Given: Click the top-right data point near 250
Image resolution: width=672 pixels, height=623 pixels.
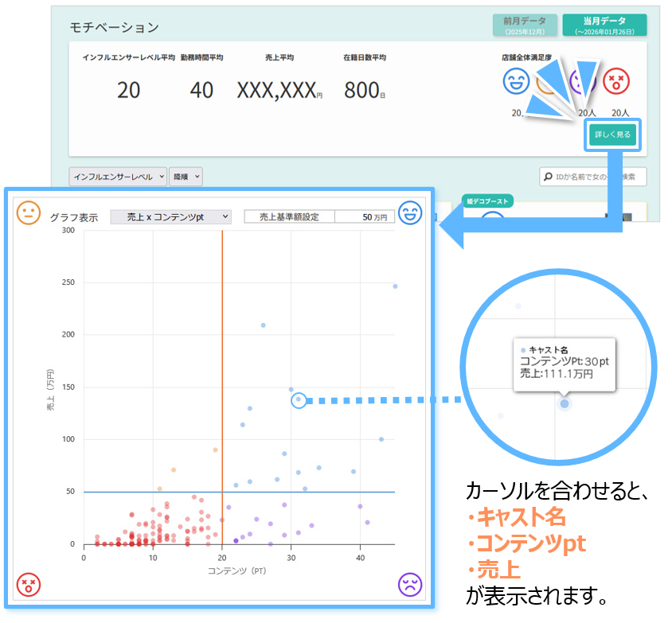Looking at the screenshot, I should click(x=395, y=286).
